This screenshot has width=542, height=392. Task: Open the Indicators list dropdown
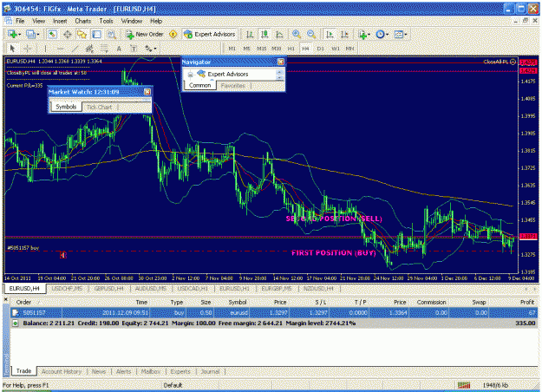point(364,34)
